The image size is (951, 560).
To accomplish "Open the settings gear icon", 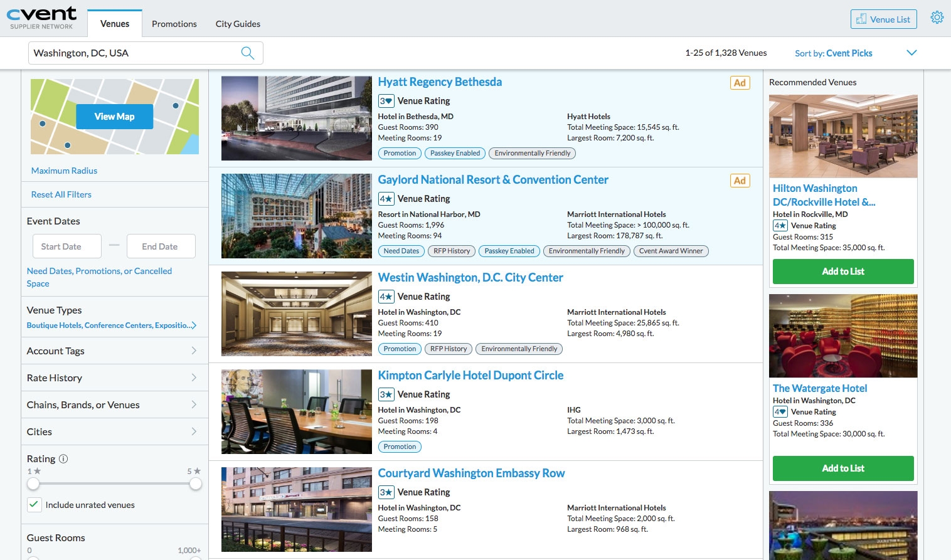I will pos(937,18).
